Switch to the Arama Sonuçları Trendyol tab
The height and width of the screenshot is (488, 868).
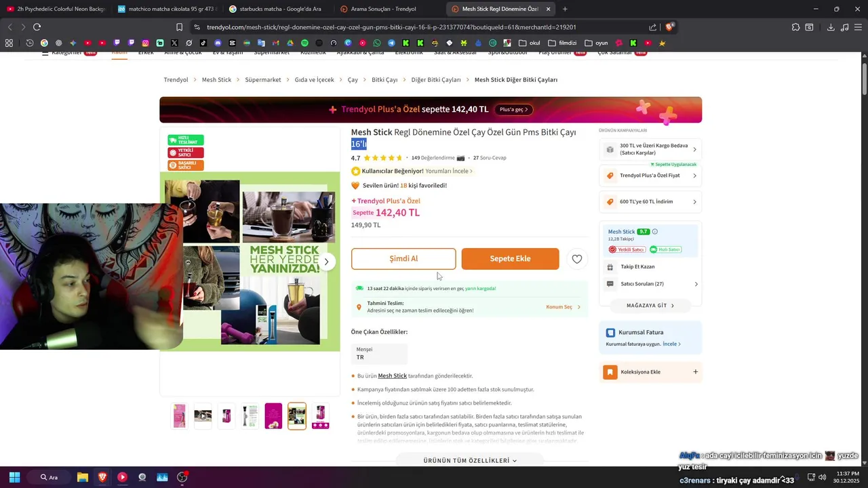click(389, 9)
